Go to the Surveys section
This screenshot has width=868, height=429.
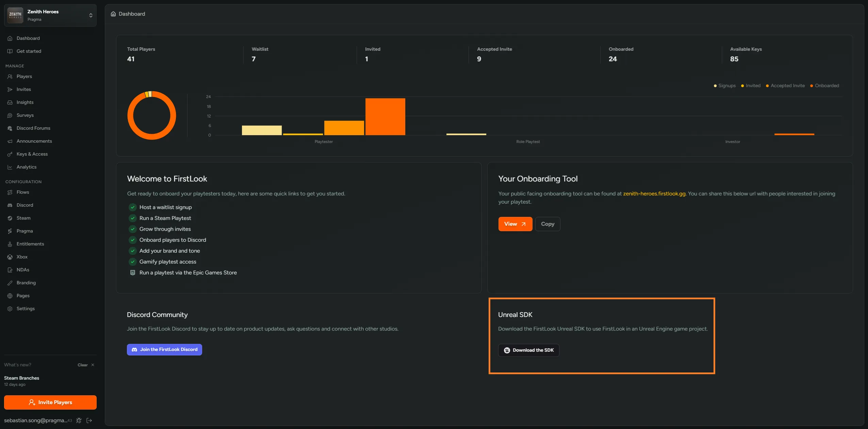(x=25, y=115)
